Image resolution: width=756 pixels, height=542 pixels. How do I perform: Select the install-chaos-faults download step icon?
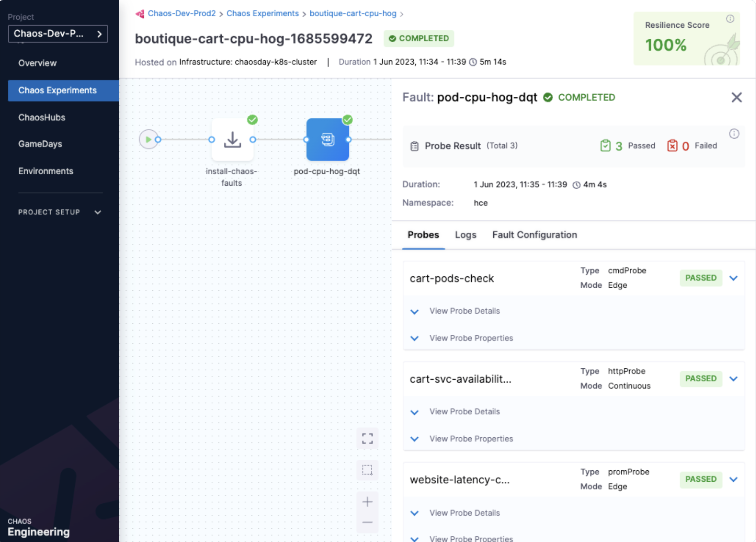(232, 139)
